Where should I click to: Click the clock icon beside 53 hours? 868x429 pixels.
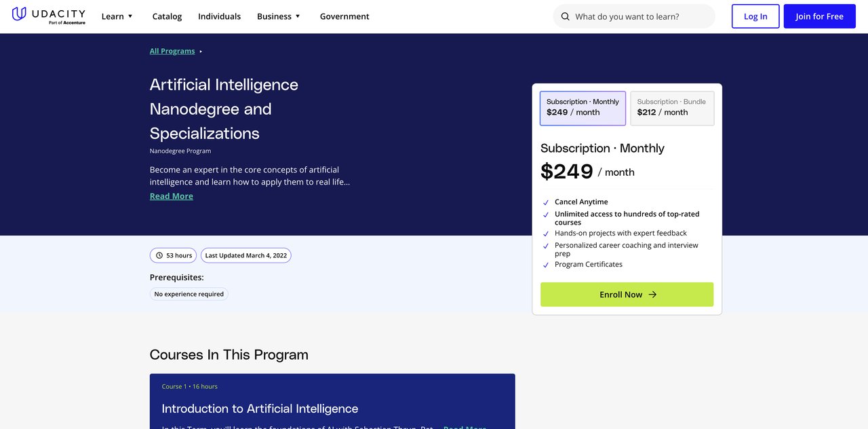click(x=159, y=256)
